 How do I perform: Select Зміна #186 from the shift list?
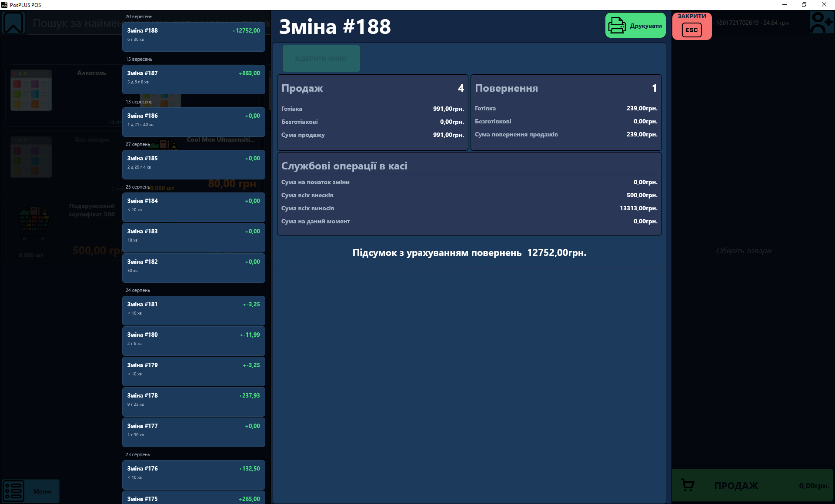pyautogui.click(x=194, y=122)
